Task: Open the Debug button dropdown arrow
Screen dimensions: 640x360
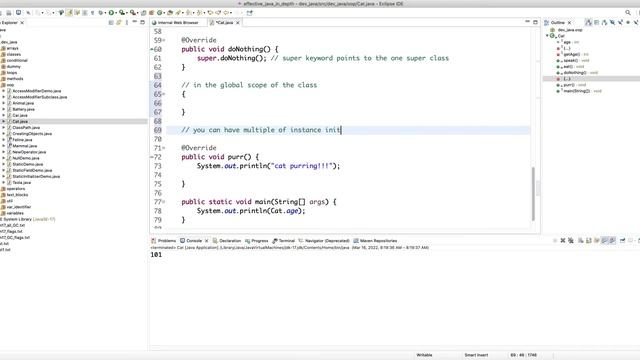Action: pos(105,13)
